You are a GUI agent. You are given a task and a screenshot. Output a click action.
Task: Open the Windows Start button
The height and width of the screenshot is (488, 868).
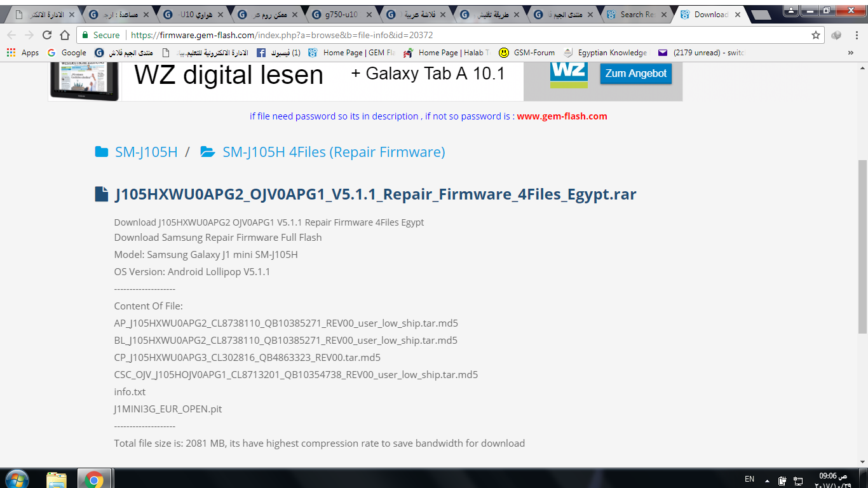pos(17,478)
